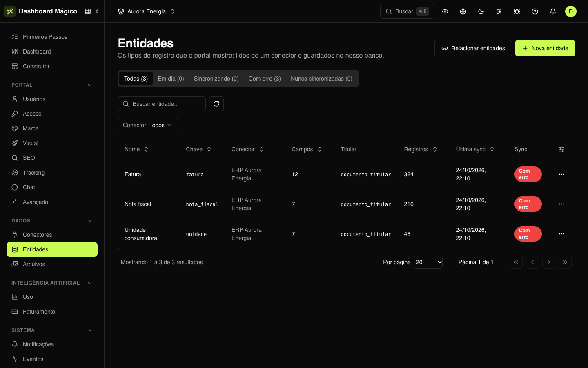Viewport: 588px width, 368px height.
Task: Sort the table by Nome column
Action: coord(136,149)
